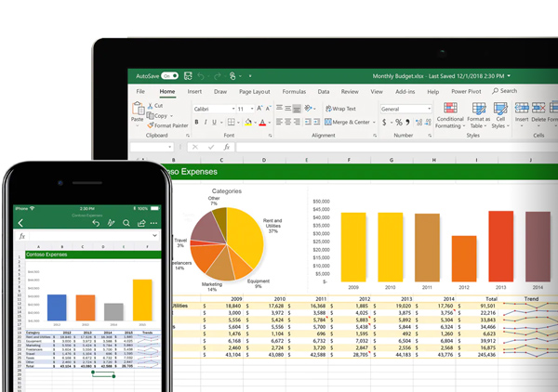The width and height of the screenshot is (558, 392).
Task: Click the Copy button
Action: [159, 116]
